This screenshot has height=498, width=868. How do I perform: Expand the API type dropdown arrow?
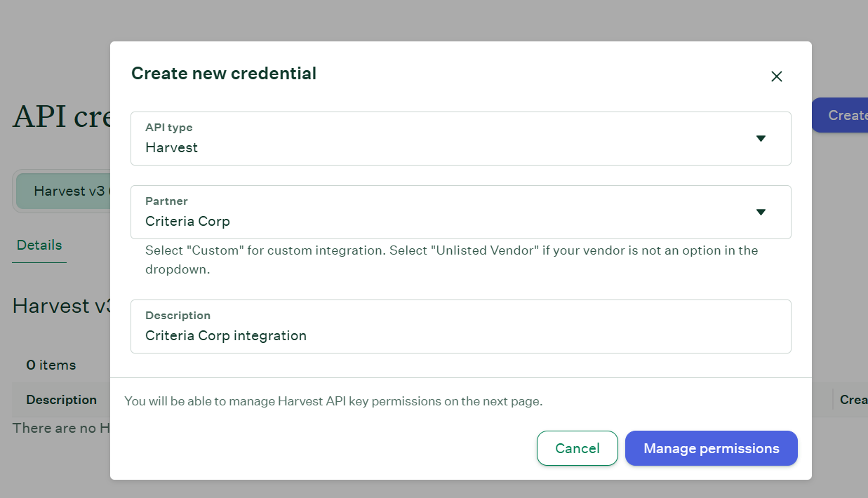click(x=761, y=138)
